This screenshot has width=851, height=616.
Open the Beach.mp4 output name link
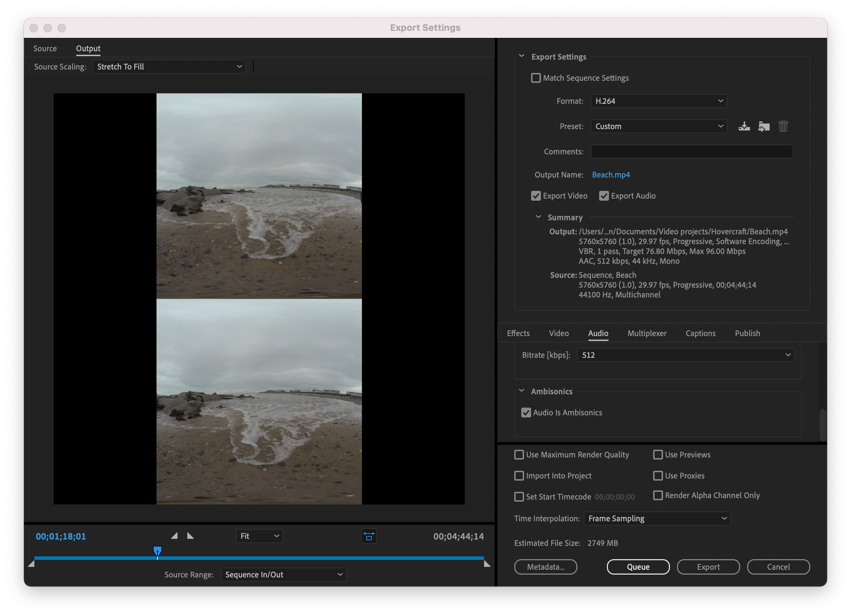click(610, 175)
